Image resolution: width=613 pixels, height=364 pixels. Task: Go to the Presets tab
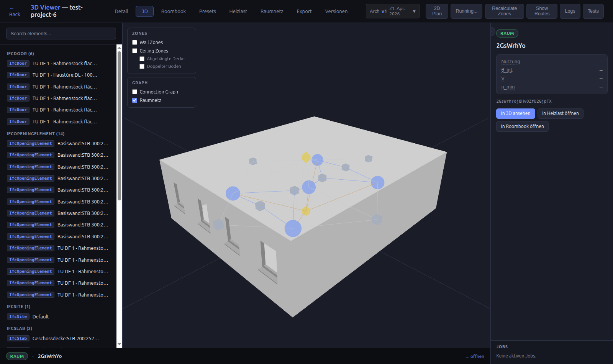click(x=208, y=11)
